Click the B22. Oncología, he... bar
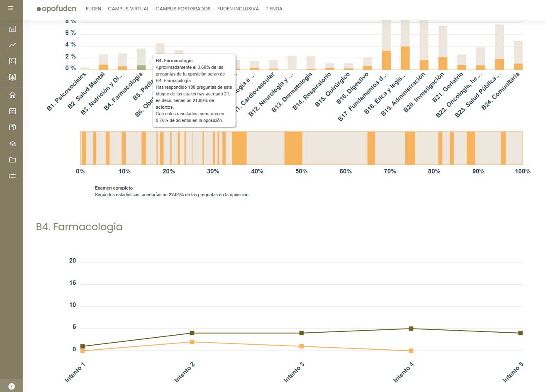This screenshot has height=392, width=545. pyautogui.click(x=481, y=58)
